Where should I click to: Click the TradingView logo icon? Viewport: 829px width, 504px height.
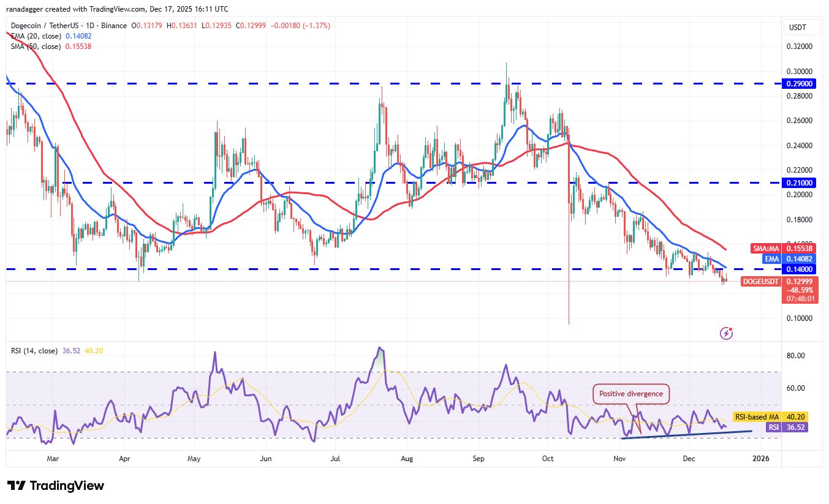tap(17, 486)
